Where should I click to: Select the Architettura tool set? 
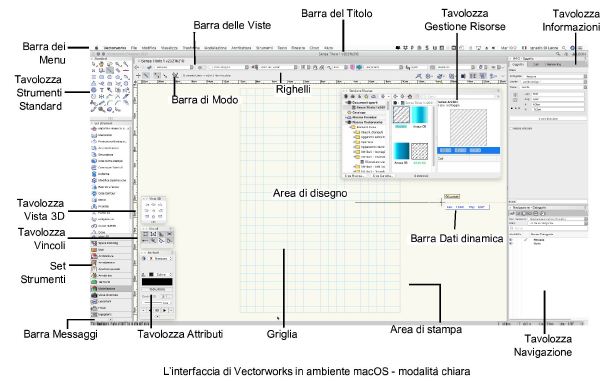pyautogui.click(x=111, y=256)
